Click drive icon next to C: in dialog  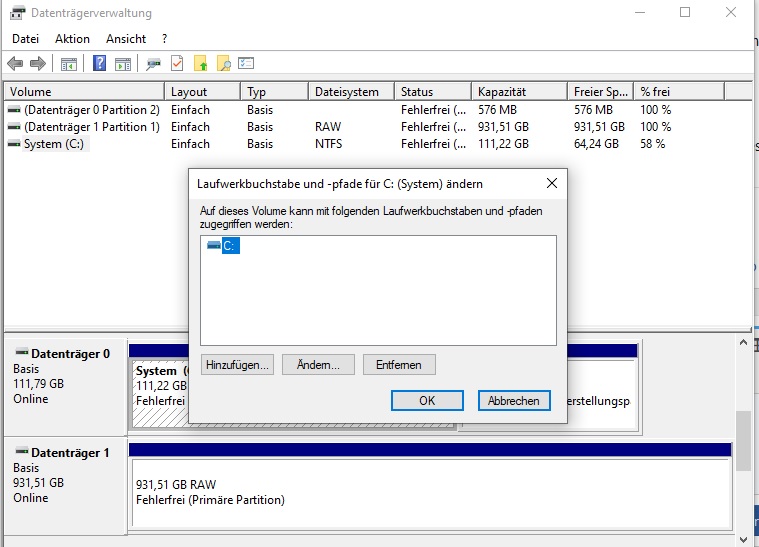213,245
